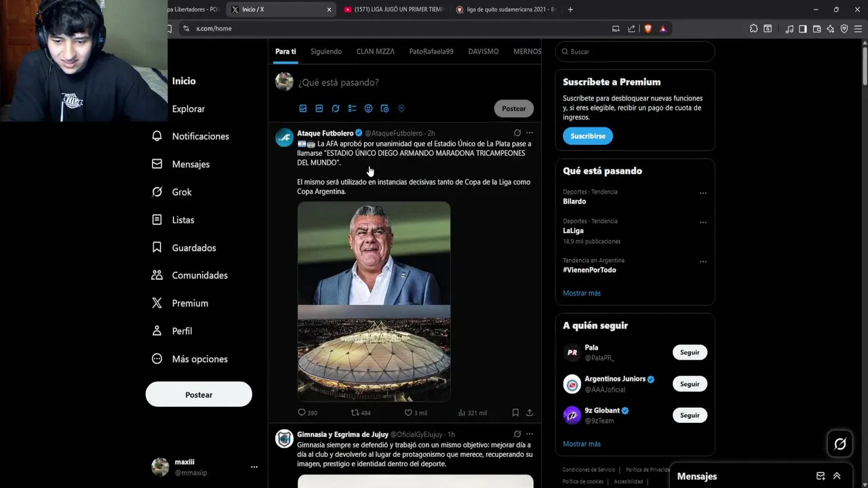Click the Buscar search field

coord(635,52)
